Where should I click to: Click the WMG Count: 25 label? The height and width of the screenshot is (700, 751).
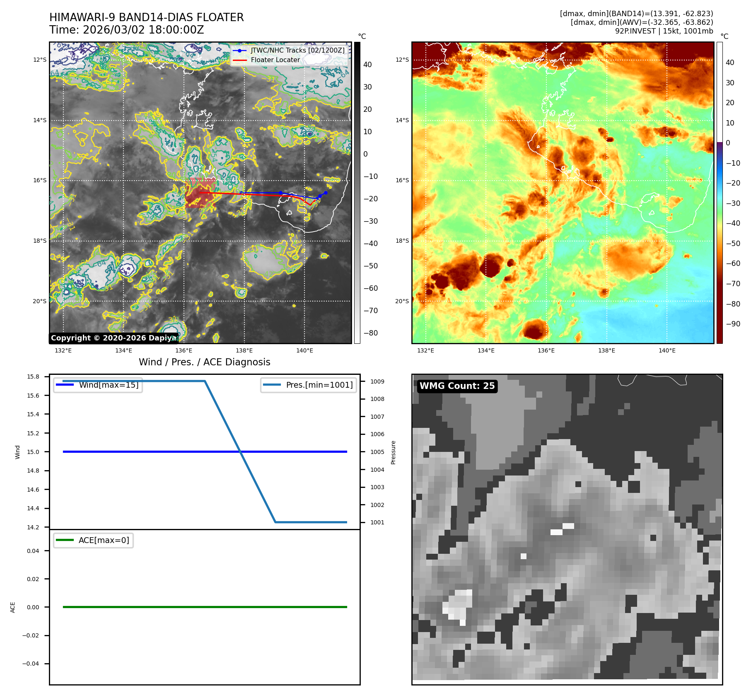pyautogui.click(x=456, y=386)
